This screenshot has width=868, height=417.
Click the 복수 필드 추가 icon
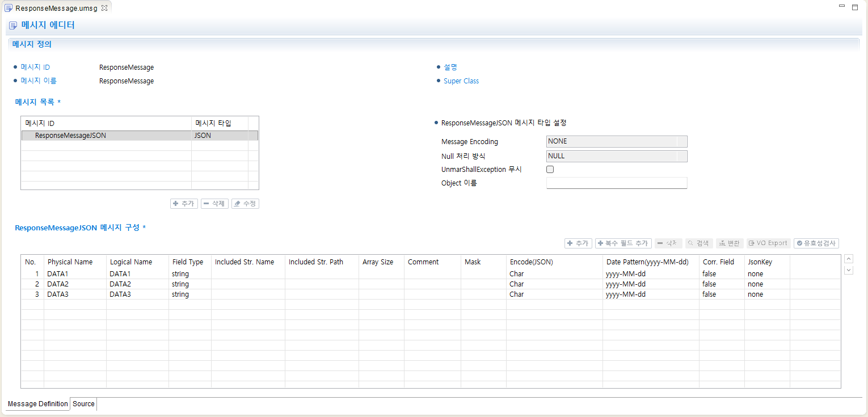pos(623,243)
